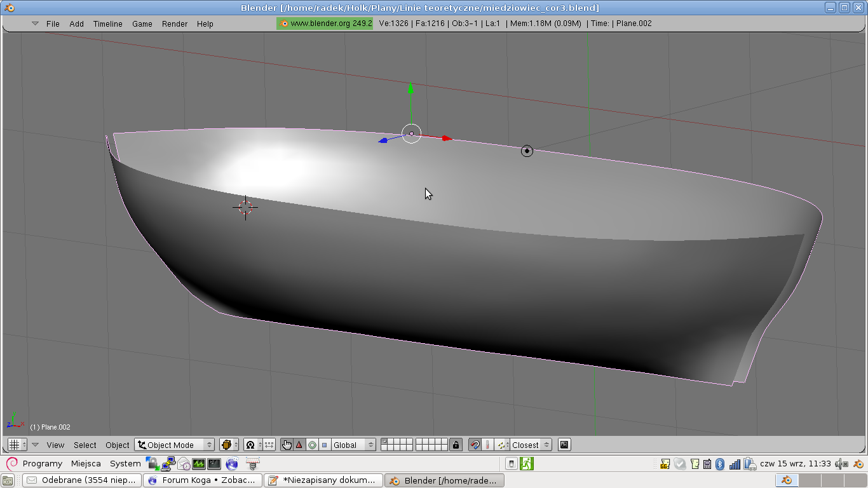The image size is (868, 488).
Task: Click the www.blender.org 249.2 link
Action: [x=325, y=24]
